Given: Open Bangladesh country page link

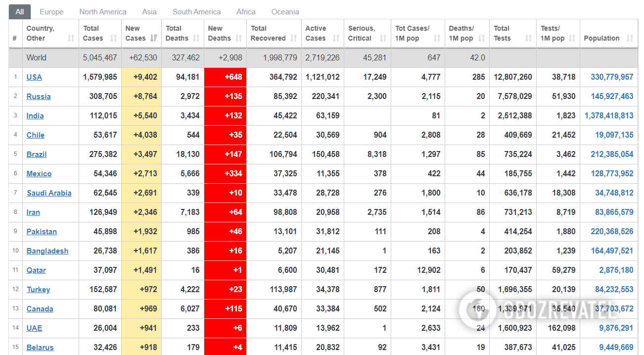Looking at the screenshot, I should point(47,251).
